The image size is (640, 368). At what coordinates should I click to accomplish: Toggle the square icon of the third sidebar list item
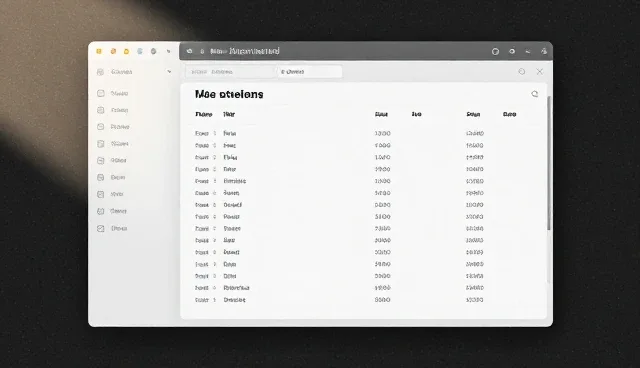[x=100, y=127]
